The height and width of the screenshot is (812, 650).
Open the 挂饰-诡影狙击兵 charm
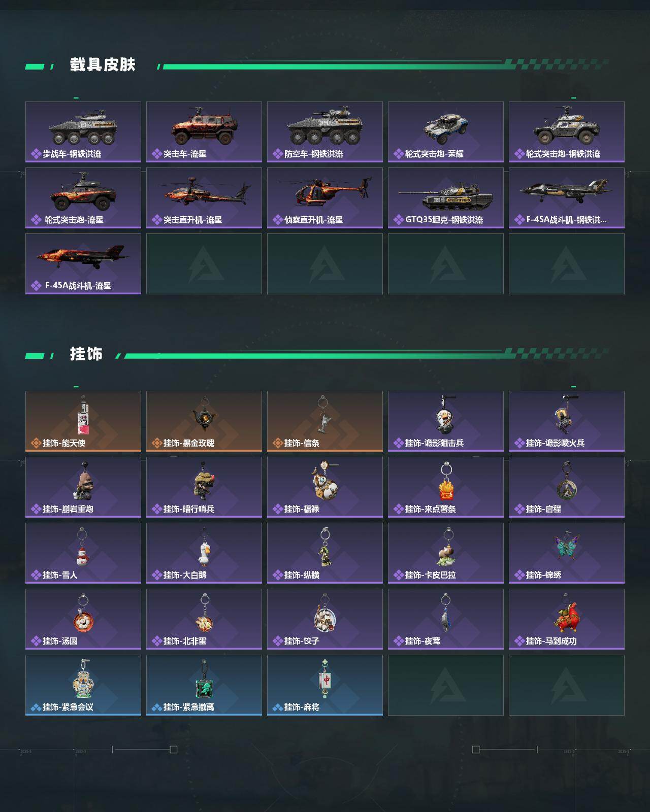point(446,421)
